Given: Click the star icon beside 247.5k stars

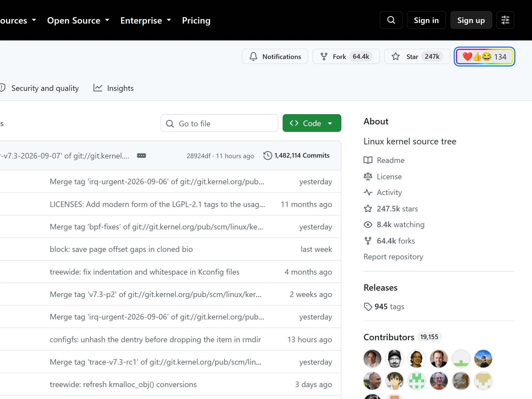Looking at the screenshot, I should (x=368, y=209).
